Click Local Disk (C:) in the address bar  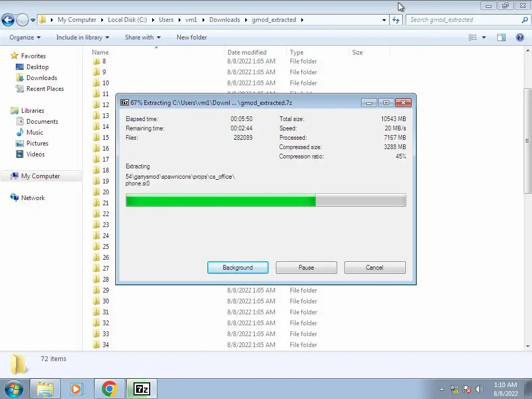coord(127,20)
